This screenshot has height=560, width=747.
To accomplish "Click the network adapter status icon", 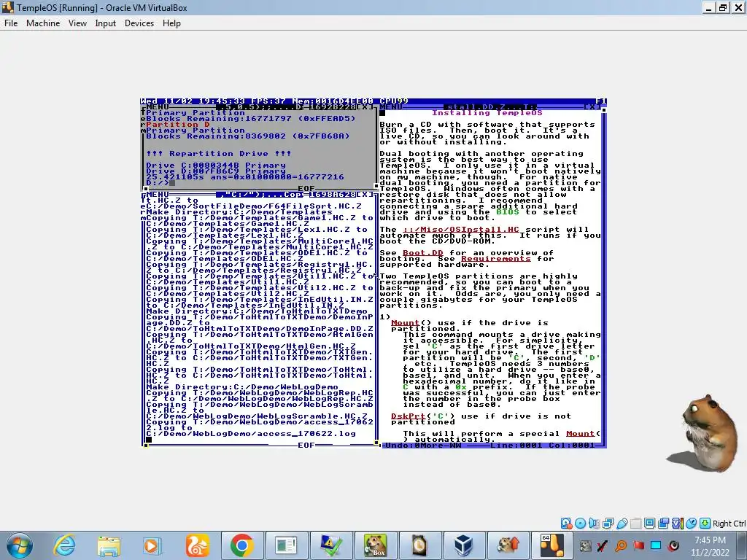I will tap(608, 524).
